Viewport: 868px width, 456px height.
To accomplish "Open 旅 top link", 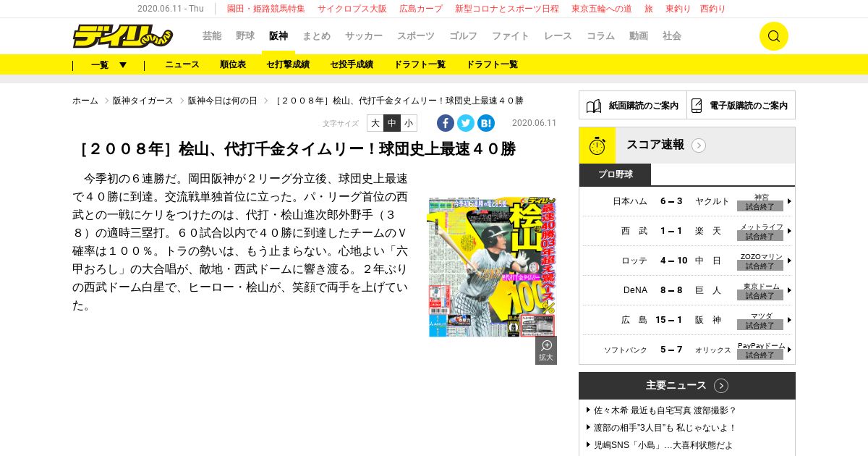I will 649,9.
